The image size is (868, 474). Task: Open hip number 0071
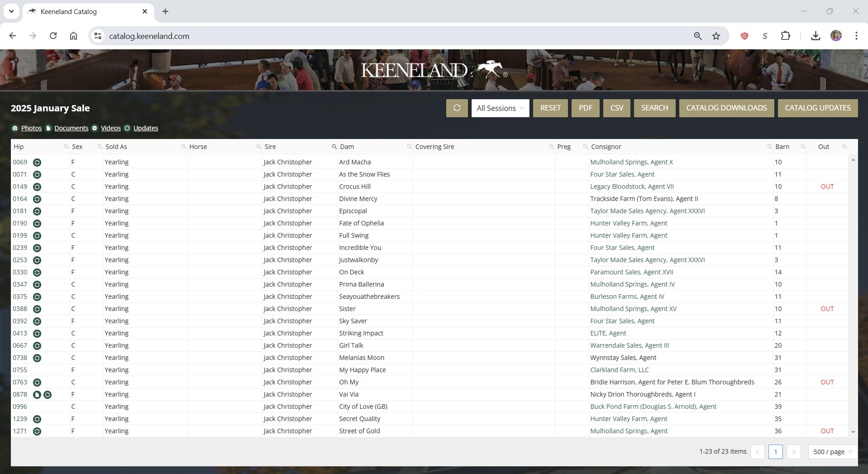[x=20, y=174]
